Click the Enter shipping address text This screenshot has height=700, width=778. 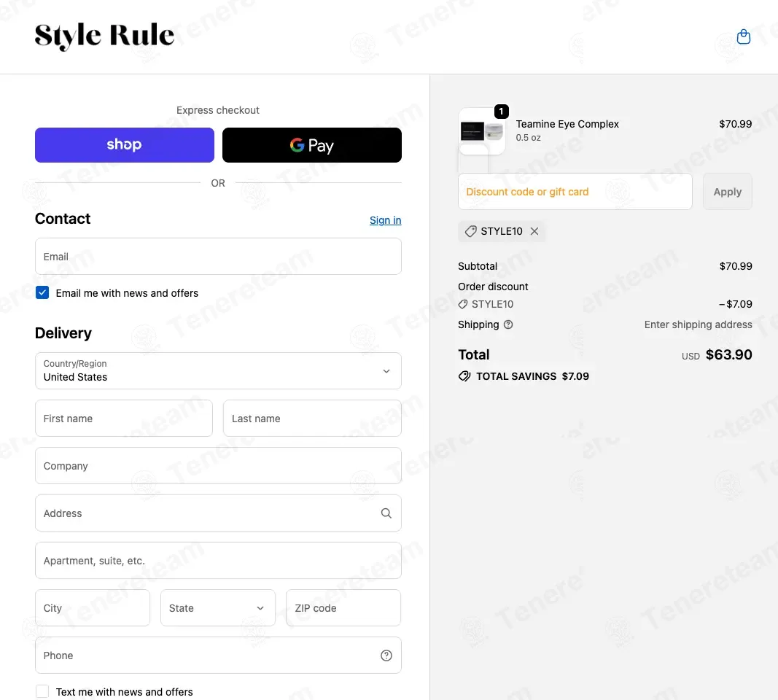tap(698, 324)
